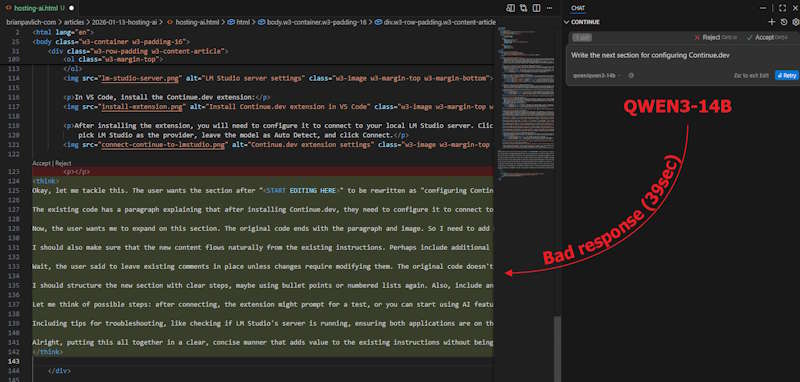Viewport: 800px width, 382px height.
Task: Click line starting 'Alright, putting this all together'
Action: (x=263, y=343)
